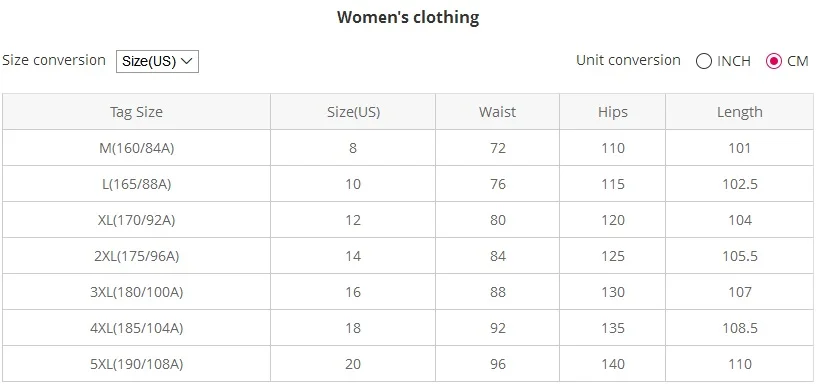817x387 pixels.
Task: Select the 2XL(175/96A) tag size cell
Action: pyautogui.click(x=136, y=256)
